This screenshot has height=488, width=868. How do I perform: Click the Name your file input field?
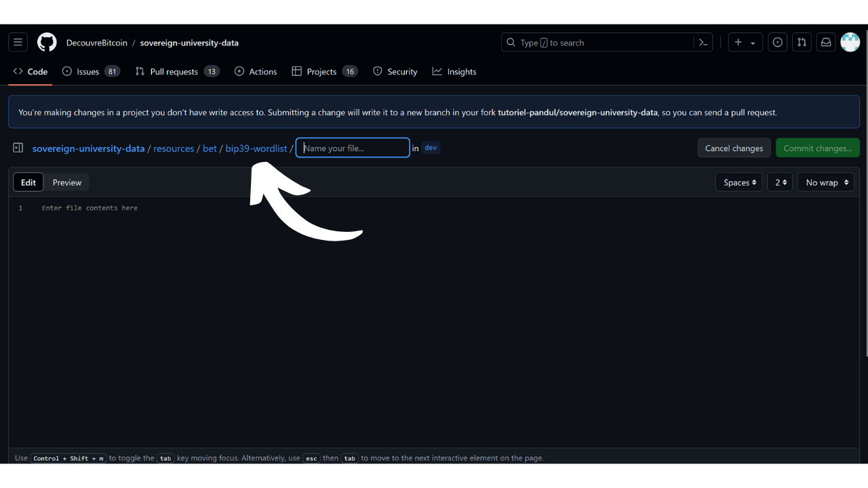click(353, 148)
